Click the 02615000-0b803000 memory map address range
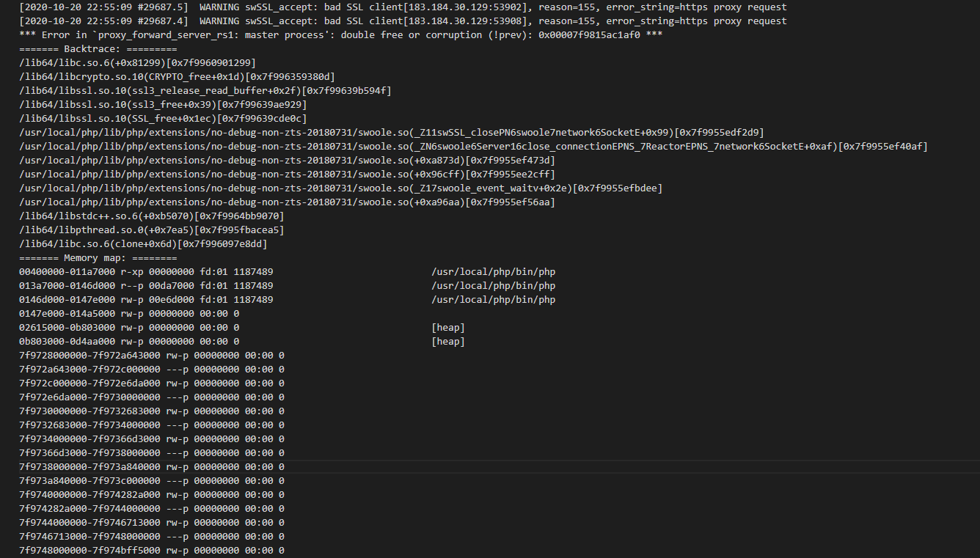Screen dimensions: 980x558 67,328
